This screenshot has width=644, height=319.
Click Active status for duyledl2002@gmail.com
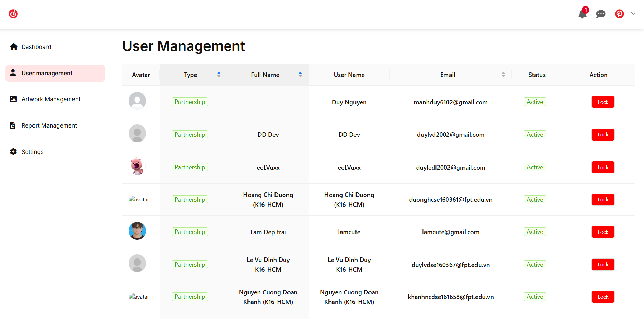[535, 167]
